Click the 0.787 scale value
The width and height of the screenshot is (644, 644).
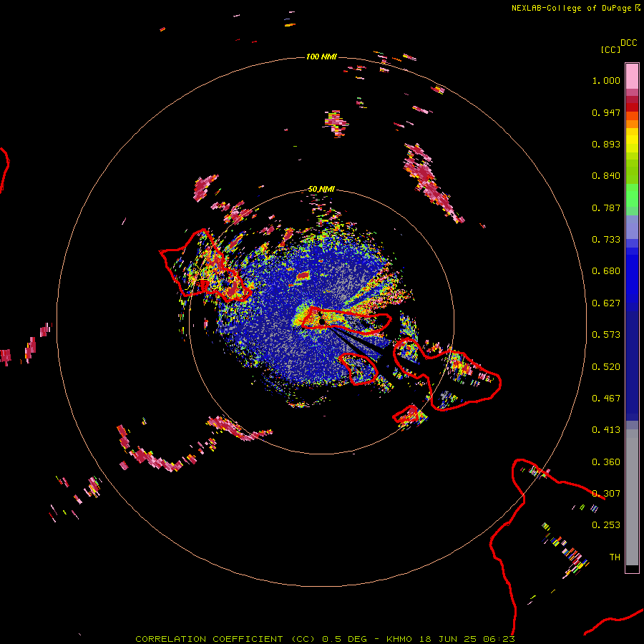(x=606, y=208)
